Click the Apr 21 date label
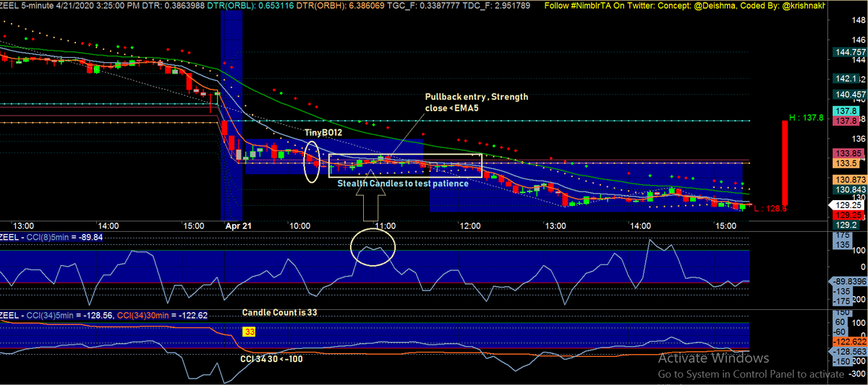Image resolution: width=868 pixels, height=388 pixels. pos(237,225)
